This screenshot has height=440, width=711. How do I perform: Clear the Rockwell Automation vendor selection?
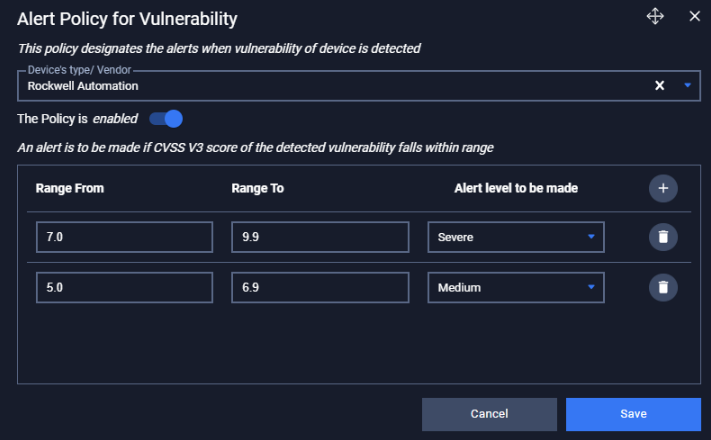tap(659, 85)
